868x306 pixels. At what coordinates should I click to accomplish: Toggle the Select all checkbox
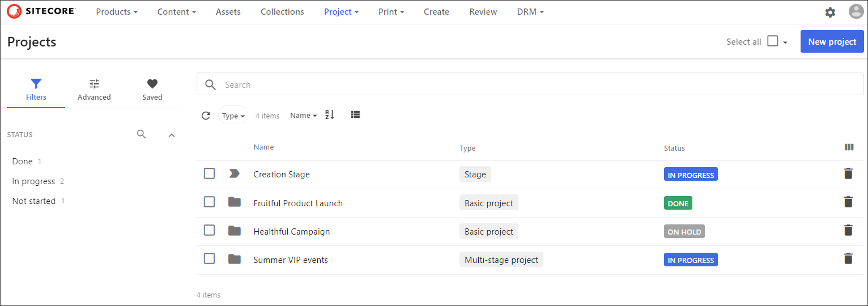coord(773,41)
